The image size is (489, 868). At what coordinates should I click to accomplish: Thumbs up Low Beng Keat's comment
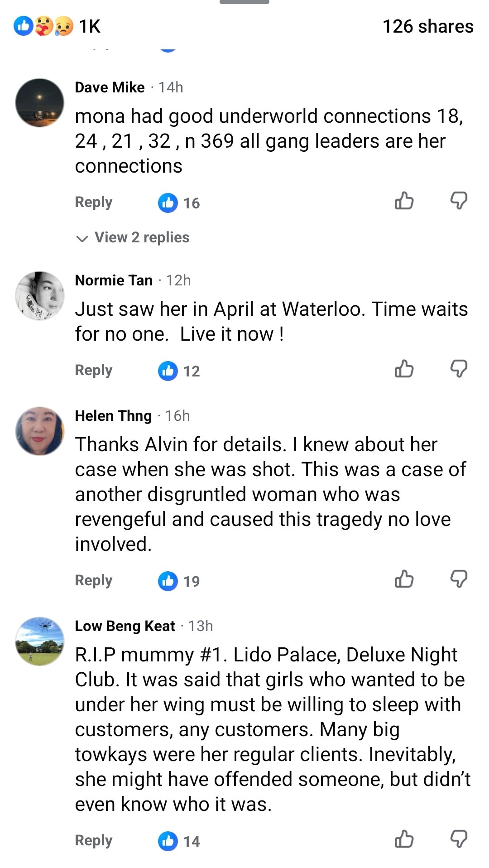(404, 839)
